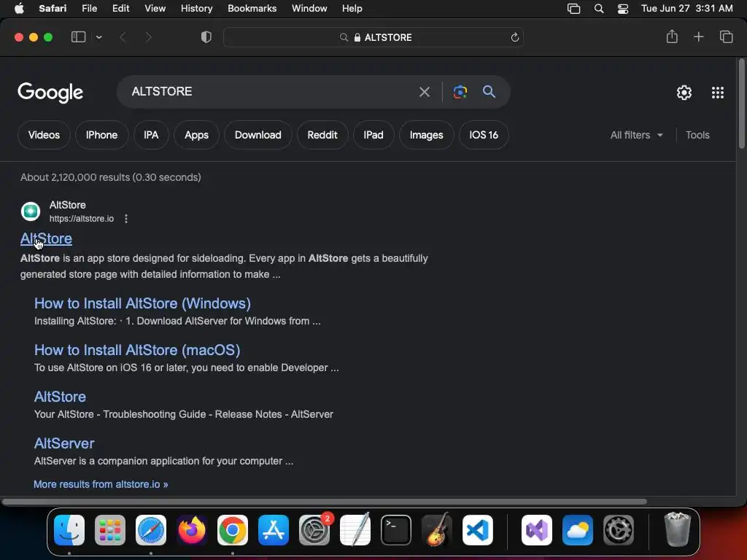
Task: Open How to Install AltStore (Windows)
Action: 142,303
